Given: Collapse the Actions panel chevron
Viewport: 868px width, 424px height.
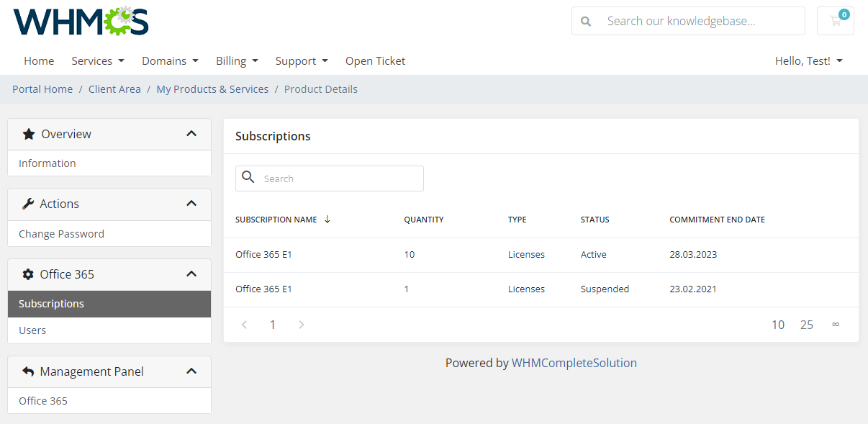Looking at the screenshot, I should 191,204.
